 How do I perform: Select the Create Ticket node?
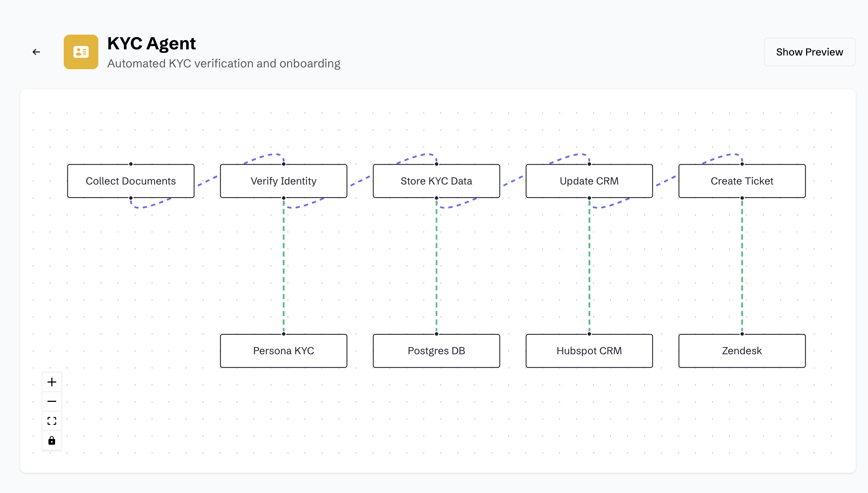click(742, 181)
